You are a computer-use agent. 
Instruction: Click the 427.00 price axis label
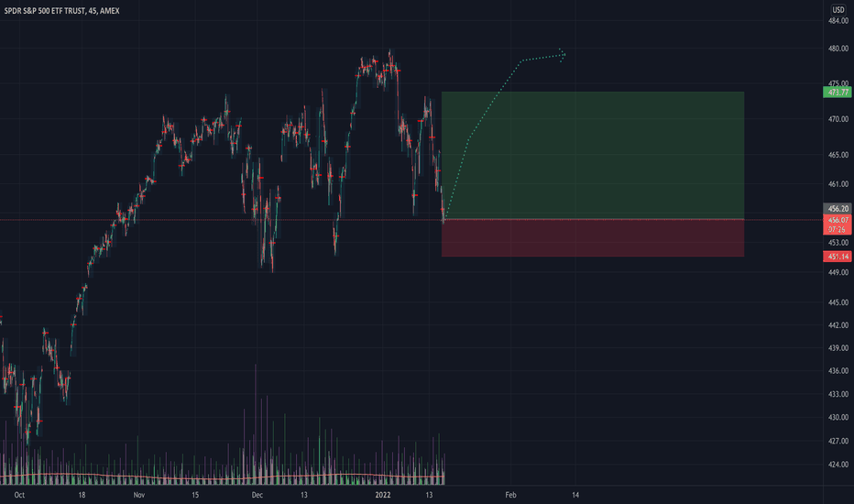coord(838,441)
